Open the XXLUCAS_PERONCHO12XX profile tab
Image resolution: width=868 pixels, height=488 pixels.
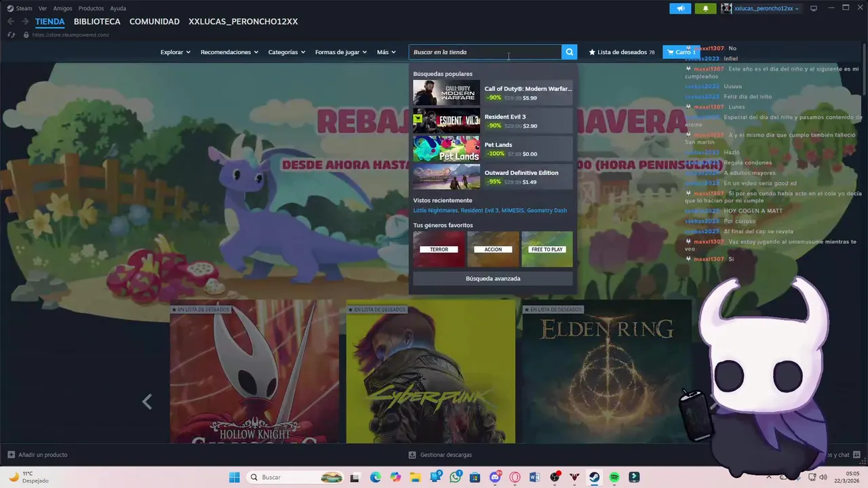click(x=243, y=22)
